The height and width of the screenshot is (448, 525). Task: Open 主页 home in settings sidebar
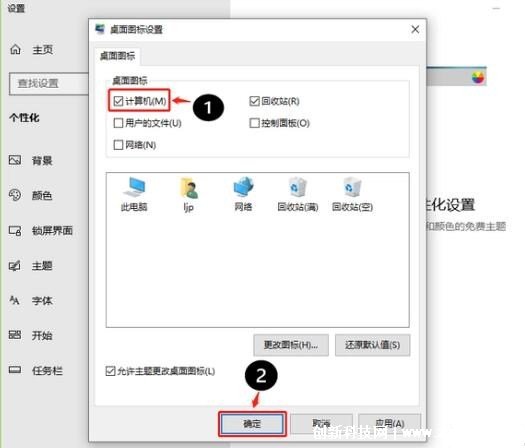31,50
